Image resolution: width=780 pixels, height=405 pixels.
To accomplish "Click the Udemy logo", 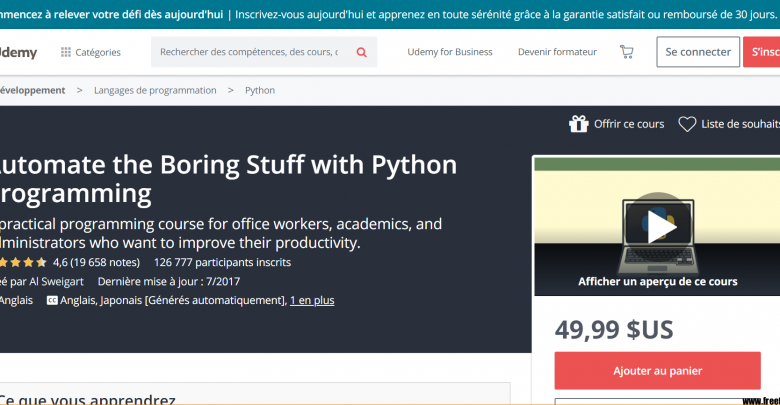I will point(18,52).
